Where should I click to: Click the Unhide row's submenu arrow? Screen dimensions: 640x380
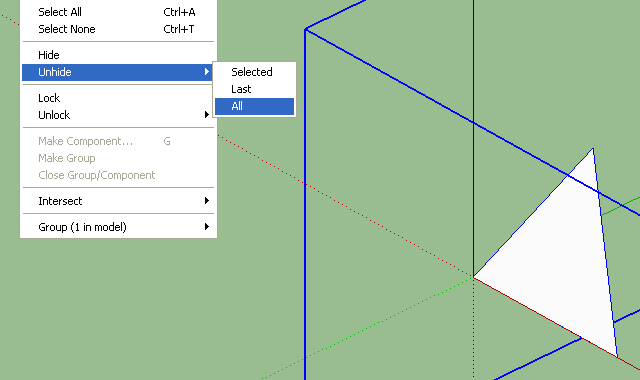click(x=207, y=72)
